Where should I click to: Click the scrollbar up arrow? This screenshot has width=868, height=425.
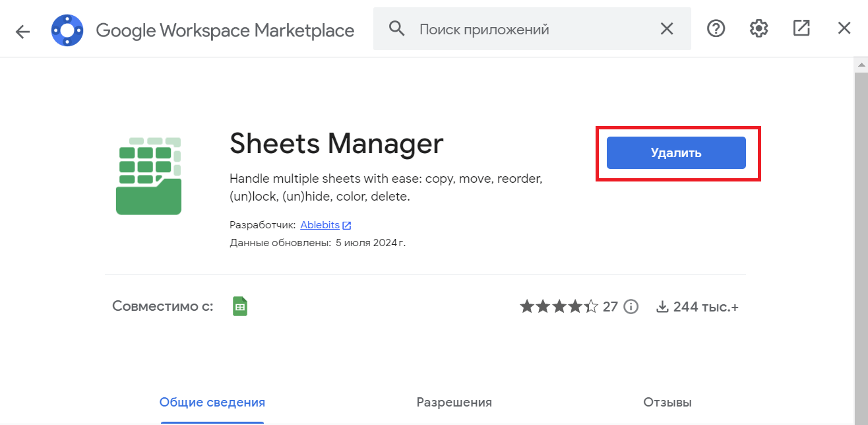point(861,64)
